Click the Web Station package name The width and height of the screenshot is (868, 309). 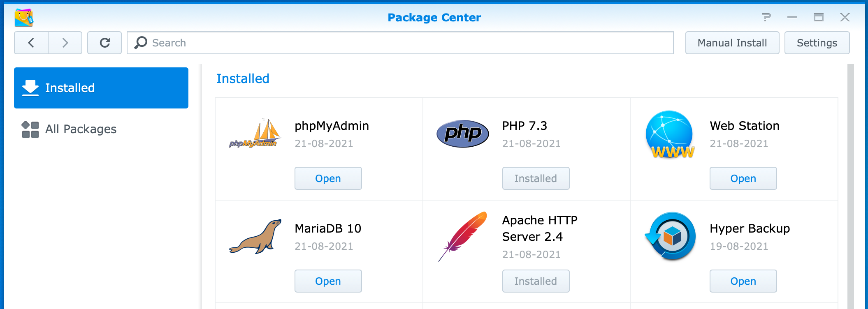[x=745, y=126]
